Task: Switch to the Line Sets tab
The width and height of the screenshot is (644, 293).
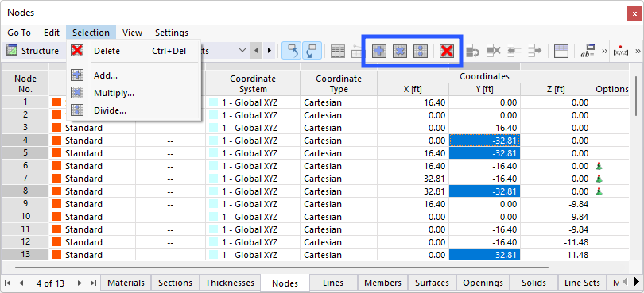Action: (582, 283)
